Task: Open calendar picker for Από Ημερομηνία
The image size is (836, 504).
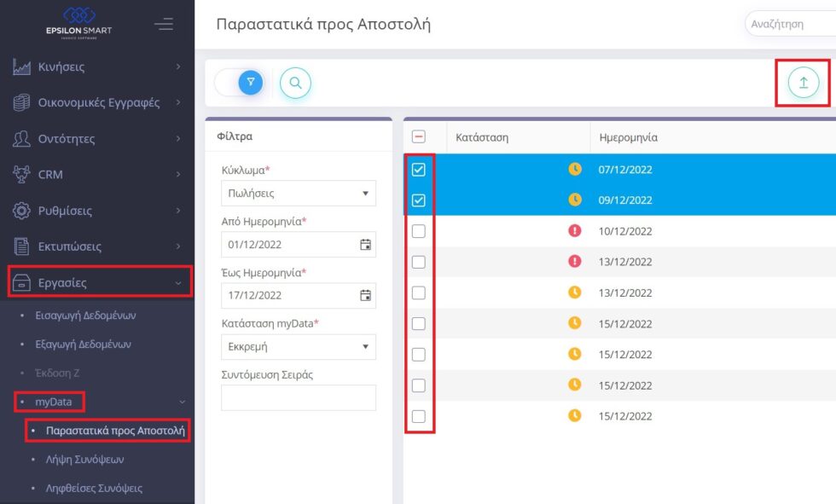Action: [365, 245]
